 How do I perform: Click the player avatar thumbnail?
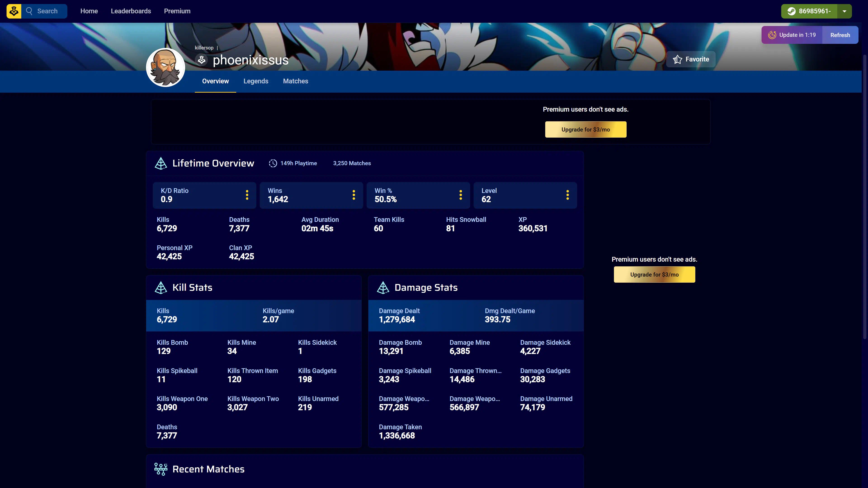165,67
